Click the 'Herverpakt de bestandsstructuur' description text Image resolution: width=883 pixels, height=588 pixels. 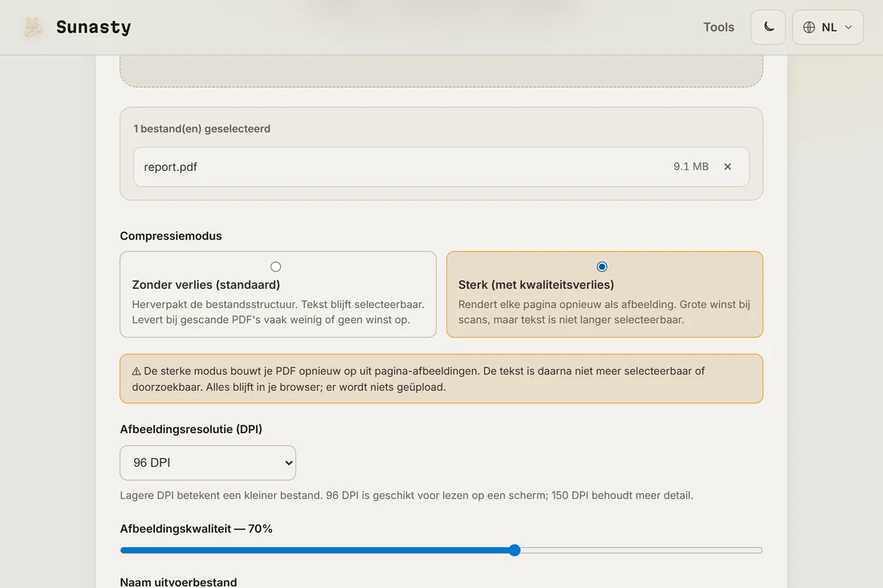tap(279, 312)
